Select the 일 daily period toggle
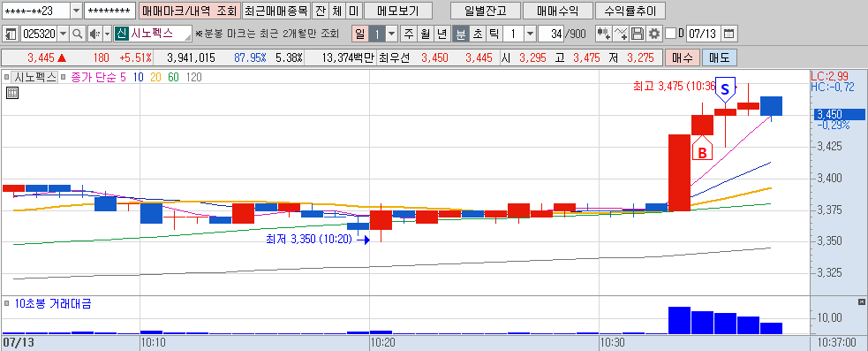Viewport: 868px width, 351px height. [x=359, y=34]
